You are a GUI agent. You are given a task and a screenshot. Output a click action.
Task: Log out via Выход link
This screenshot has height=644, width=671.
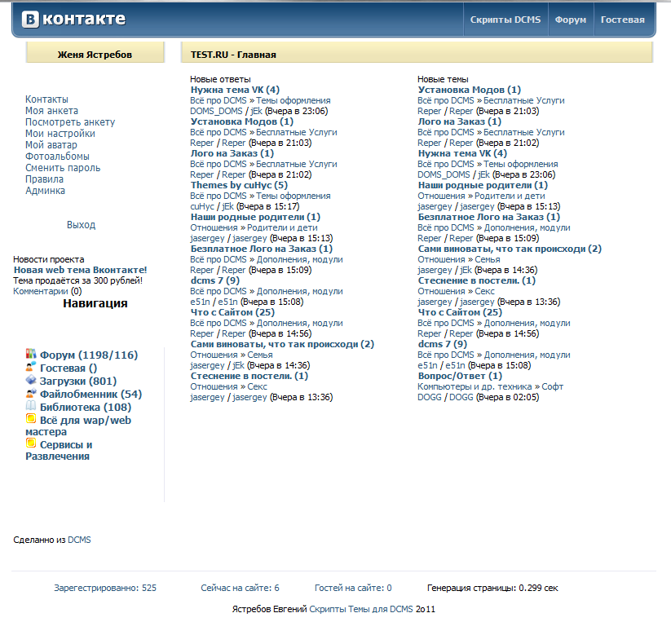pos(81,225)
